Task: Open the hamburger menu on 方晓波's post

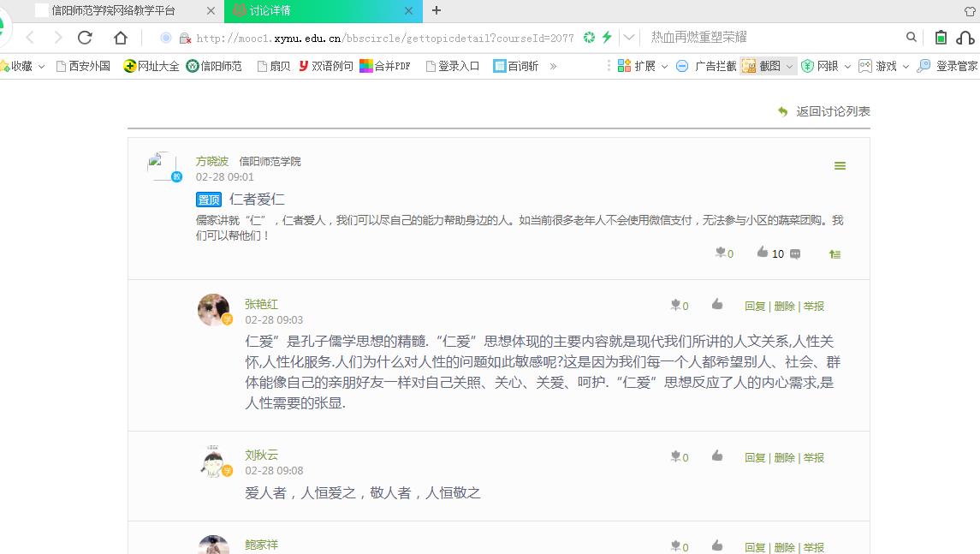Action: (840, 166)
